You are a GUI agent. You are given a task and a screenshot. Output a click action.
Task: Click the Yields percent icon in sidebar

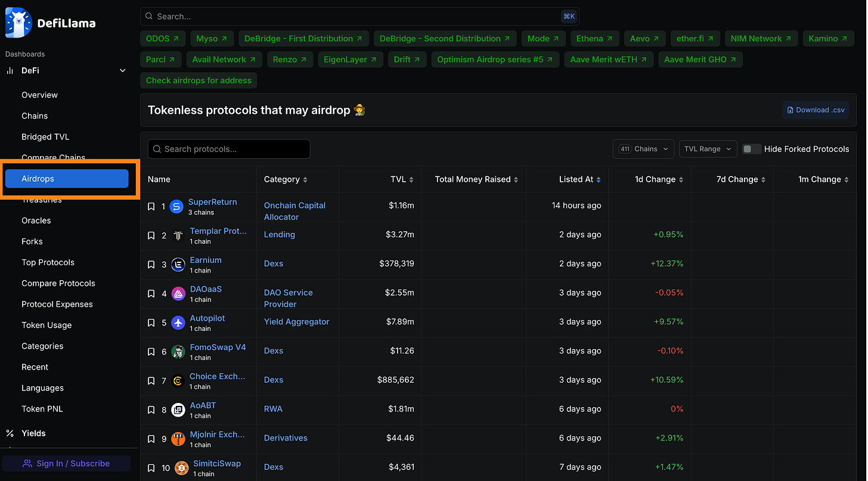(x=10, y=433)
